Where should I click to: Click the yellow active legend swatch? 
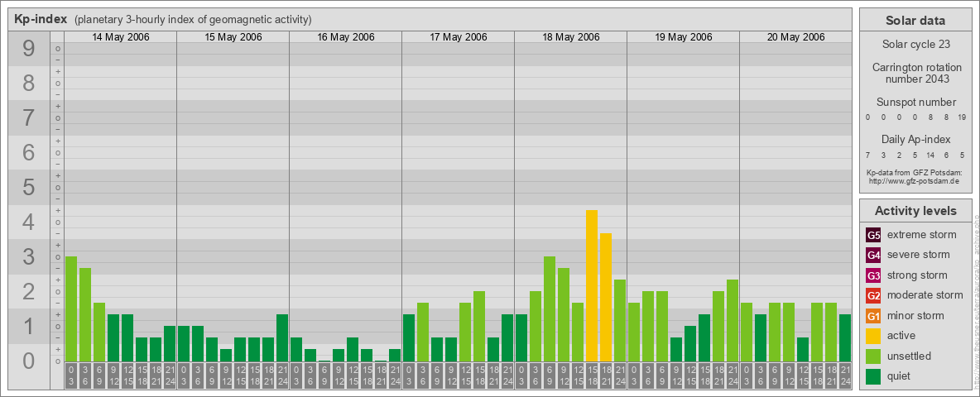874,336
